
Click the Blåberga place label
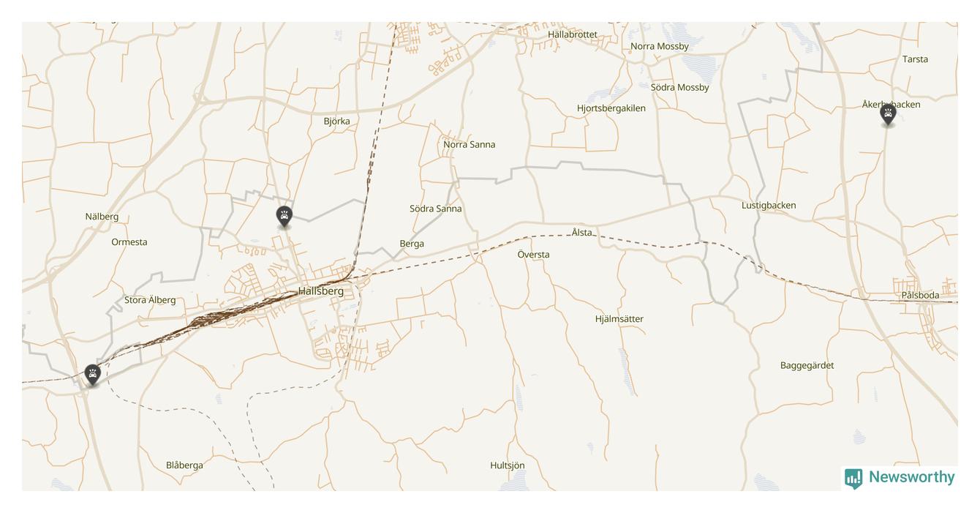coord(184,465)
